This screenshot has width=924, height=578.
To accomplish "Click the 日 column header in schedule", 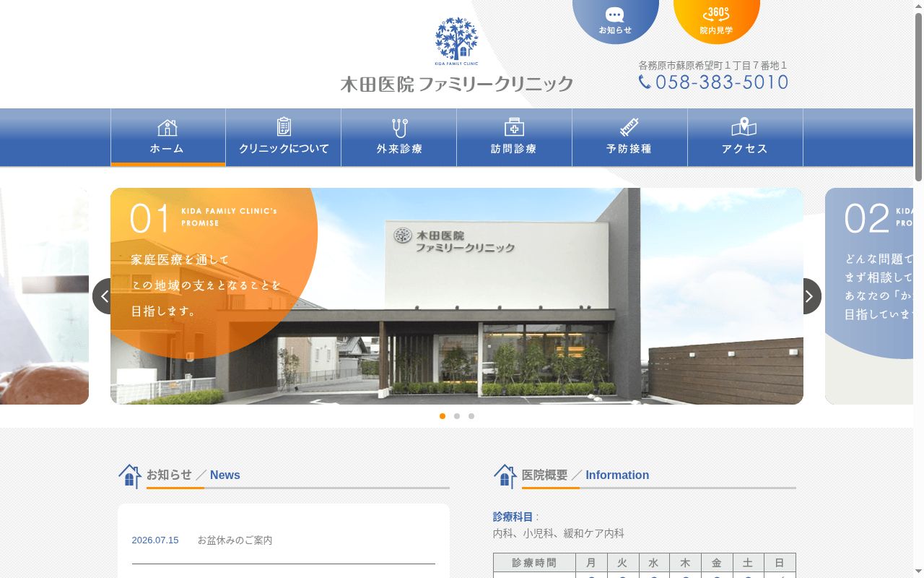I will (780, 563).
